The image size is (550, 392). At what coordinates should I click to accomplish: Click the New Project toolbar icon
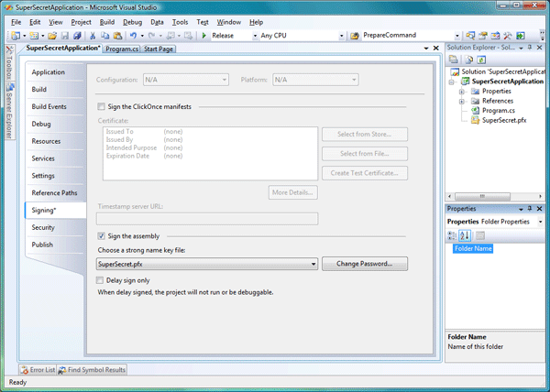16,36
